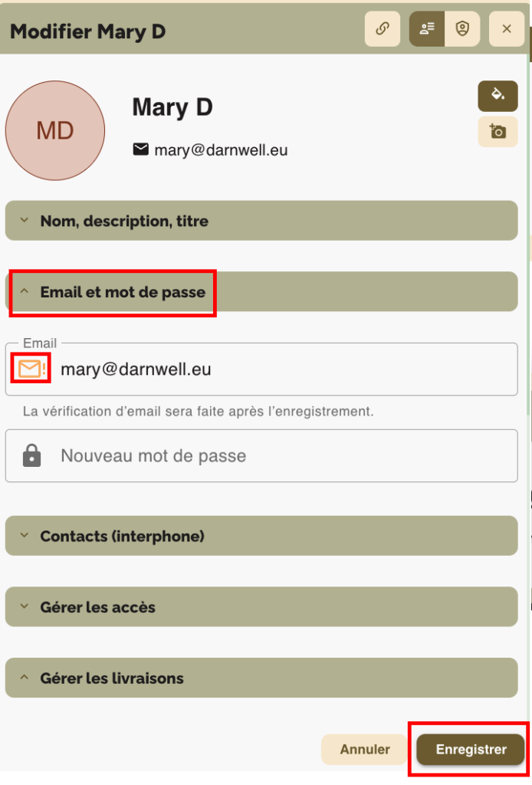Close the Modifier Mary D panel

click(507, 29)
